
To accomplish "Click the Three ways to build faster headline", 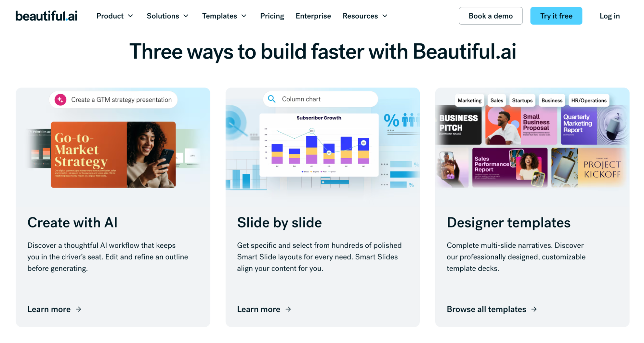I will 322,51.
